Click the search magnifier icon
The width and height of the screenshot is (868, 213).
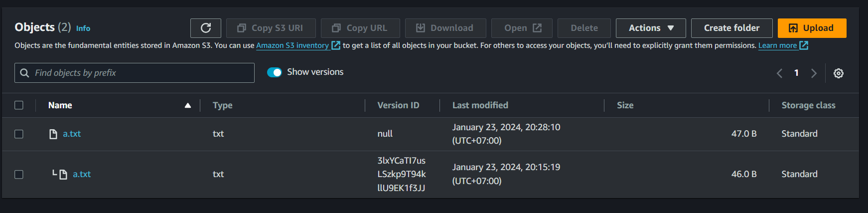(x=24, y=73)
